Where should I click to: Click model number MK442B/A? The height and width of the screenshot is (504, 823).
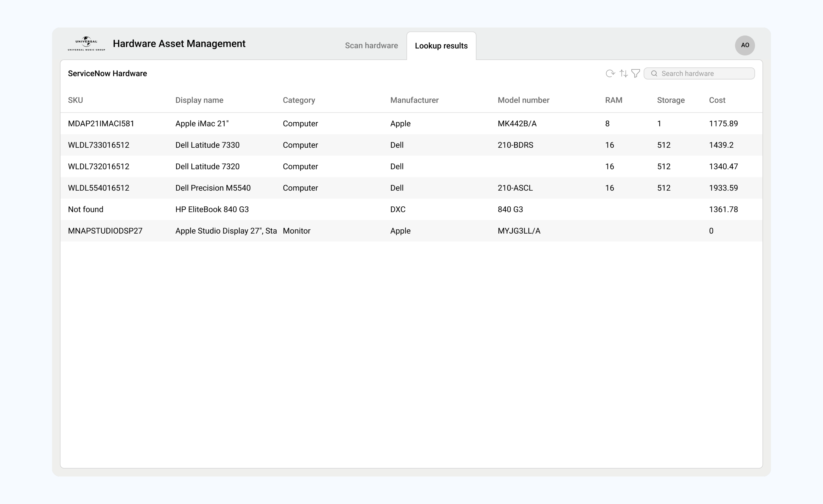(517, 124)
